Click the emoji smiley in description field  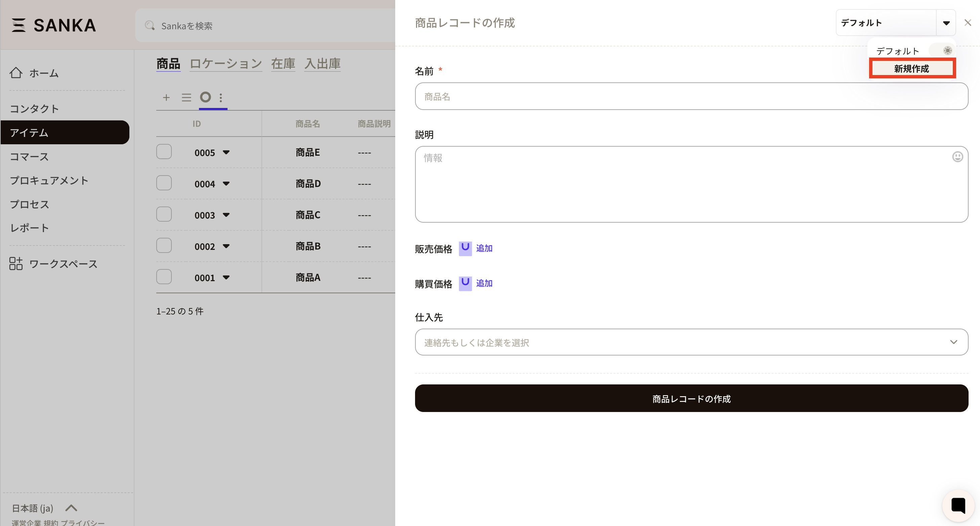click(x=957, y=157)
